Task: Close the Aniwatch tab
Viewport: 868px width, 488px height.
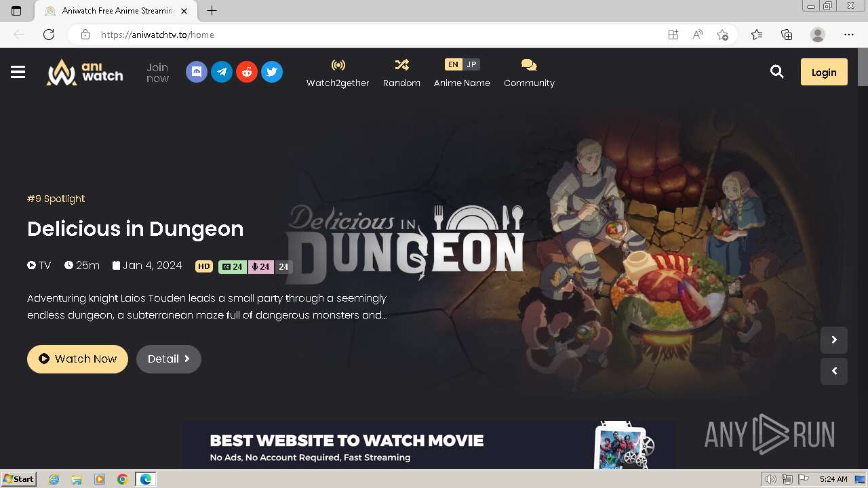Action: [x=184, y=11]
